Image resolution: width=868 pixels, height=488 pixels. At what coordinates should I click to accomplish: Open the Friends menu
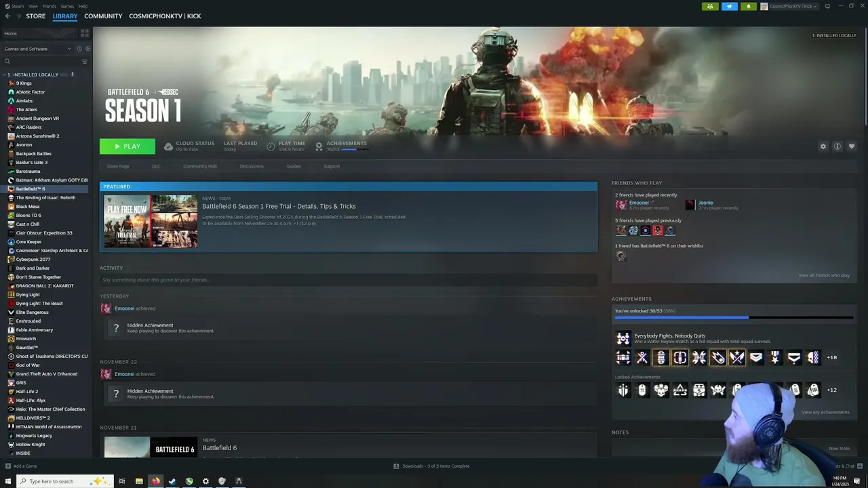(x=50, y=6)
